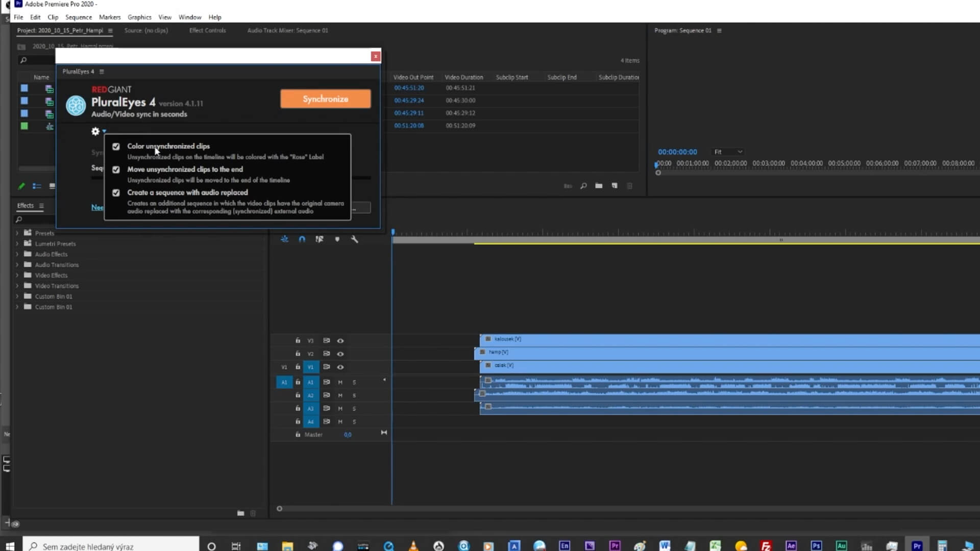Click Project panel search icon
Screen dimensions: 980x551
coord(23,60)
